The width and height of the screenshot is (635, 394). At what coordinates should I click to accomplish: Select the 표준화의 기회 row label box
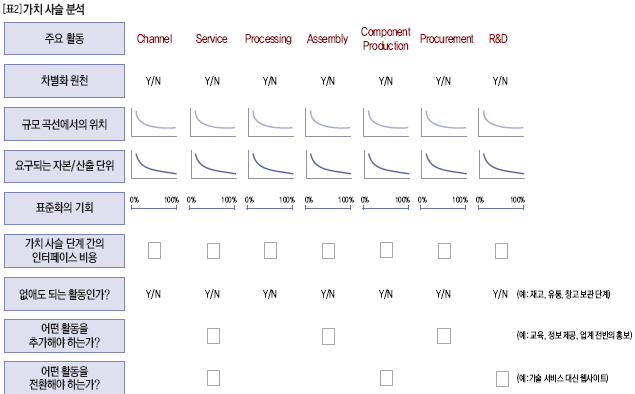tap(64, 208)
